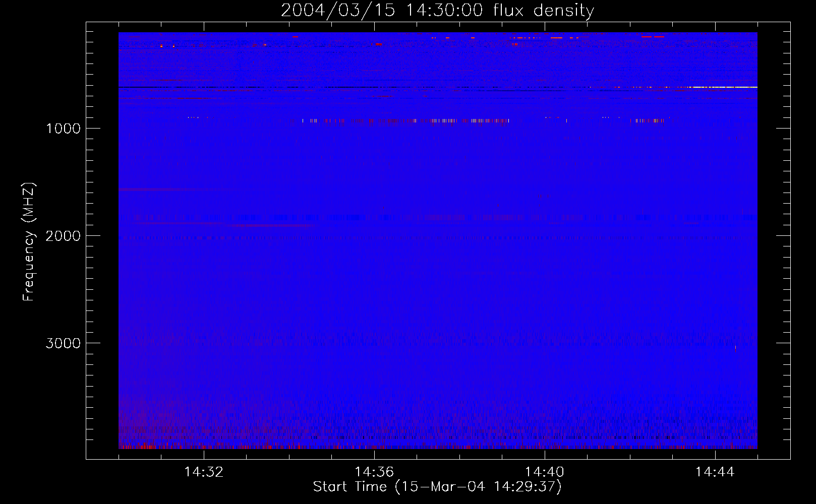The height and width of the screenshot is (504, 816).
Task: Select the "Frequency (MHZ)" axis label
Action: click(x=29, y=242)
